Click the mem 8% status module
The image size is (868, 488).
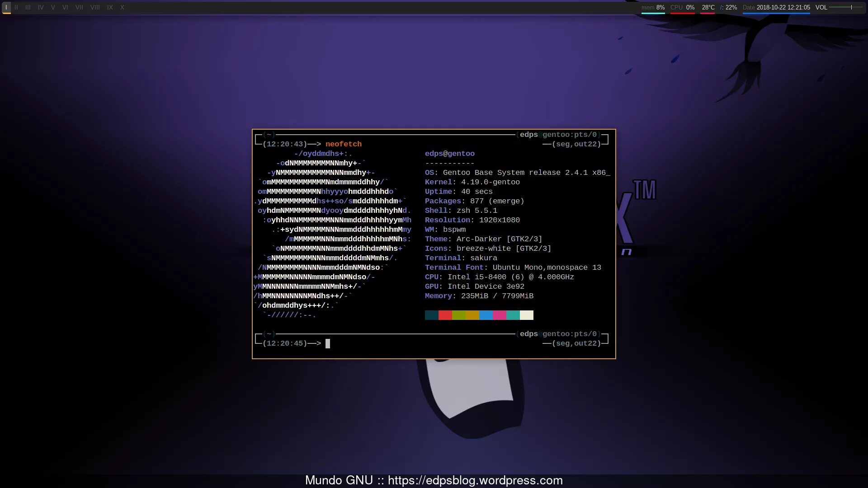tap(653, 8)
